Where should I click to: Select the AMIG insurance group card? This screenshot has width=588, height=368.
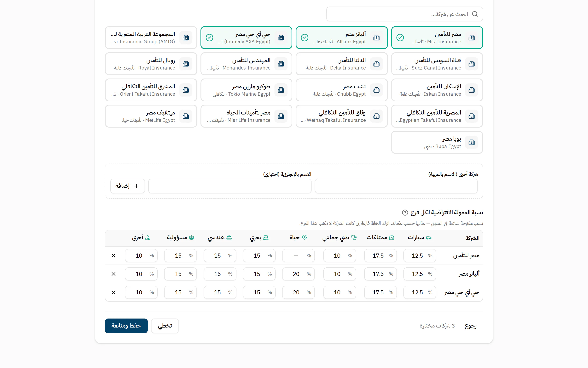point(151,38)
